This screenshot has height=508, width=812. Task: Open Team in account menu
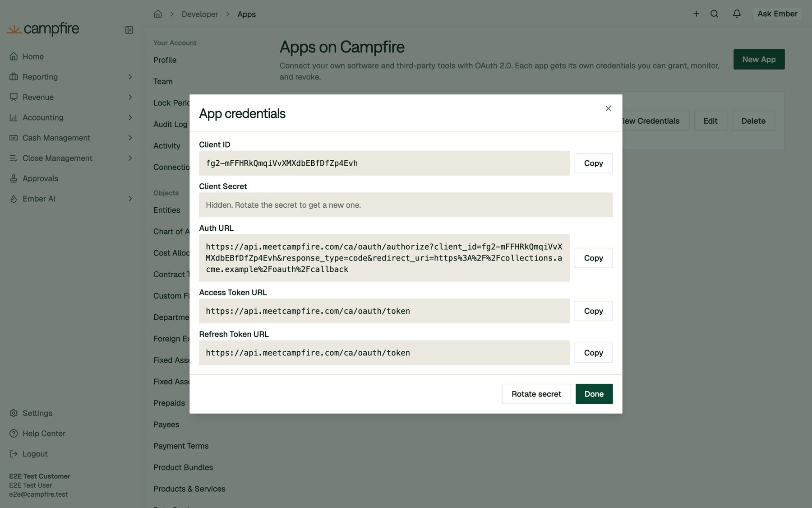tap(163, 81)
